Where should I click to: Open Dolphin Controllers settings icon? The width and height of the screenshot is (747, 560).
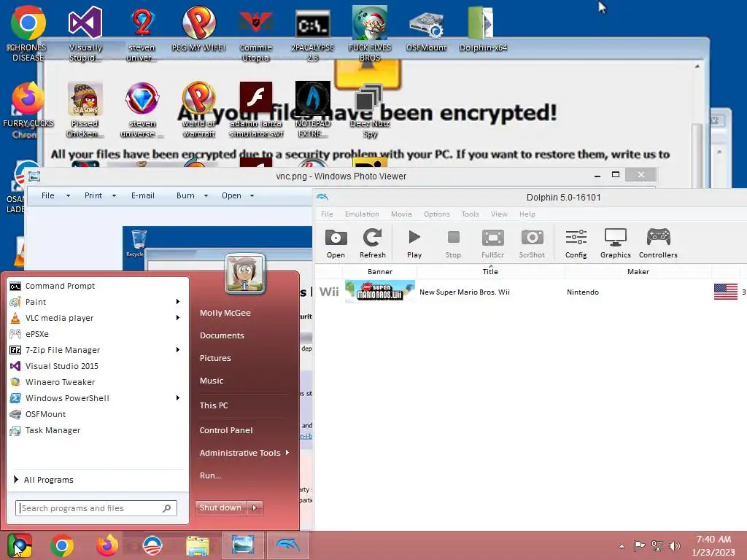[x=658, y=244]
